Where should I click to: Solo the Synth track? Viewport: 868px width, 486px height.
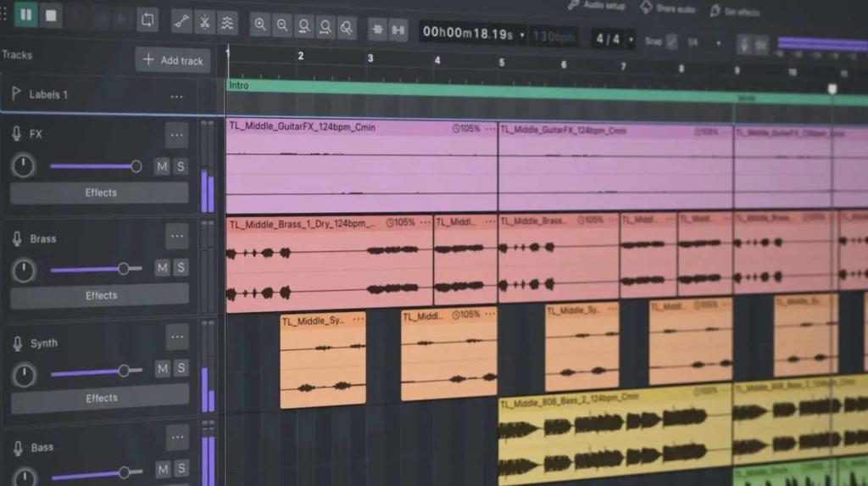click(181, 368)
